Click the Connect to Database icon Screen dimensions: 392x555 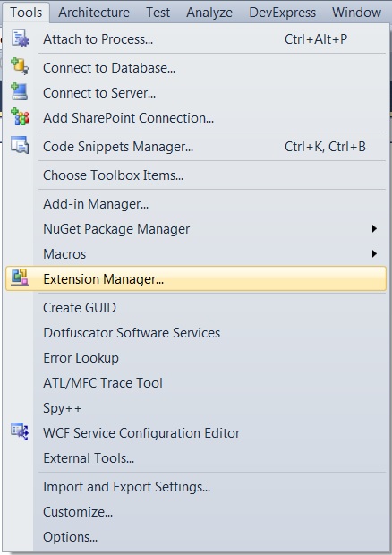20,66
